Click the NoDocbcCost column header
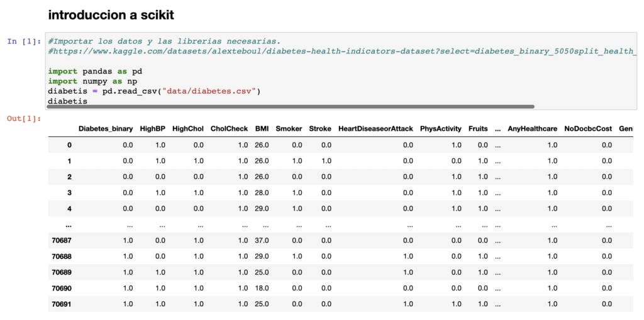Image resolution: width=644 pixels, height=320 pixels. [588, 129]
